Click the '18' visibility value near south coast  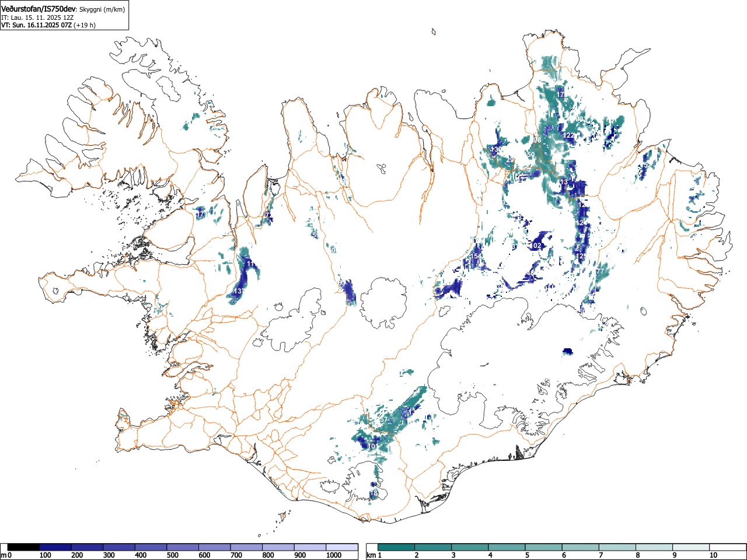tap(374, 494)
